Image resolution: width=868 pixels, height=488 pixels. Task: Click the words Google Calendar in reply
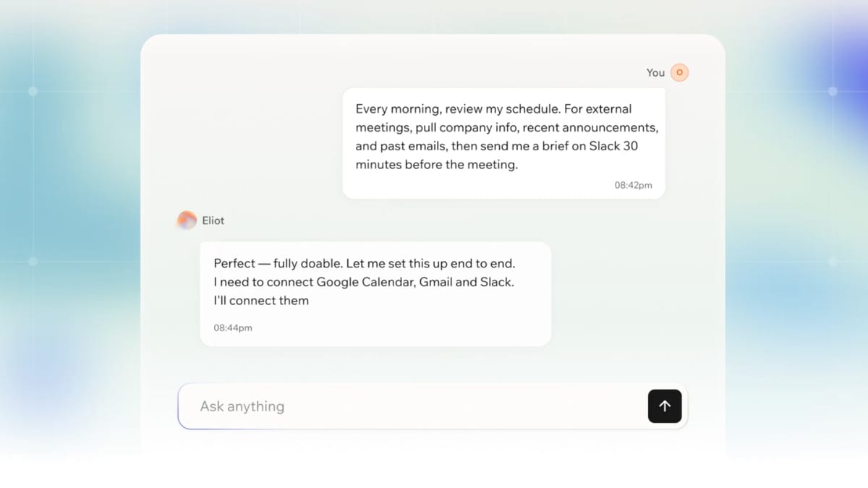[x=367, y=282]
